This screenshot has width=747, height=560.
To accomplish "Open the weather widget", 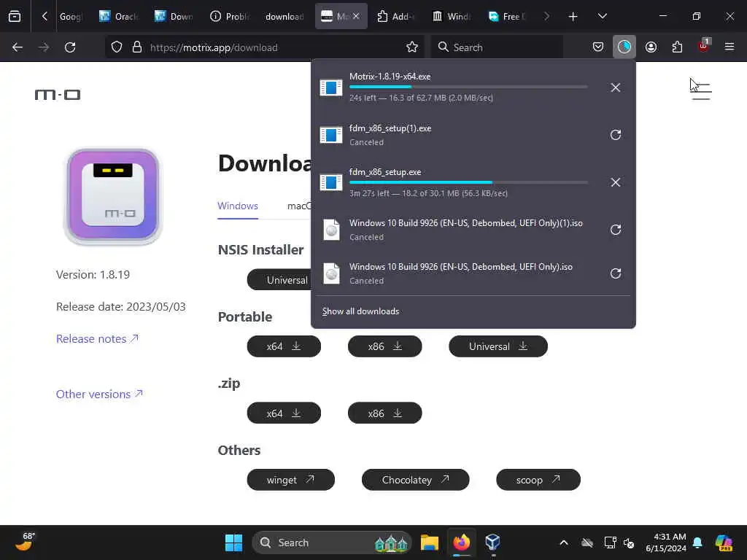I will click(x=25, y=542).
